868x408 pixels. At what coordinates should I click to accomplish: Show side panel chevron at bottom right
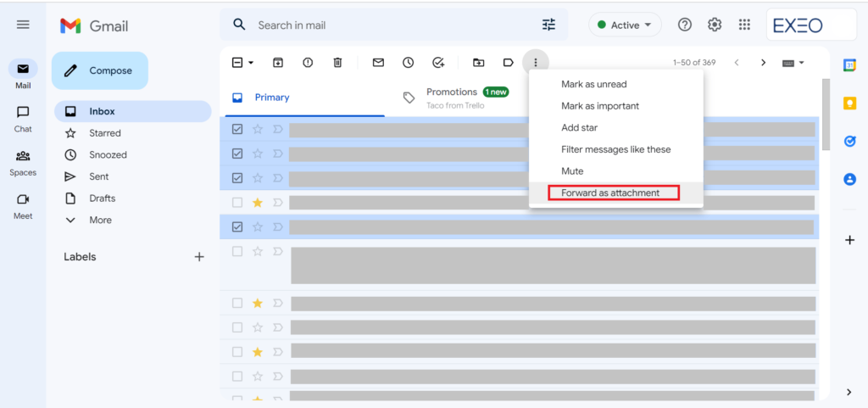pos(849,392)
